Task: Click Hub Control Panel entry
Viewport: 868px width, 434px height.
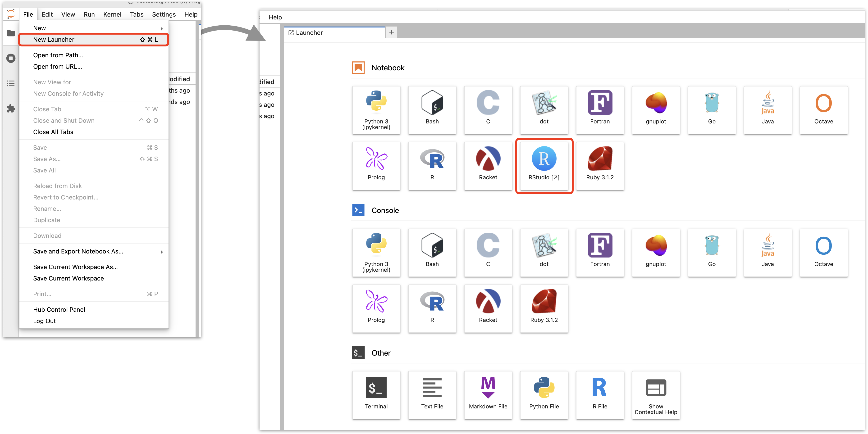Action: click(x=59, y=309)
